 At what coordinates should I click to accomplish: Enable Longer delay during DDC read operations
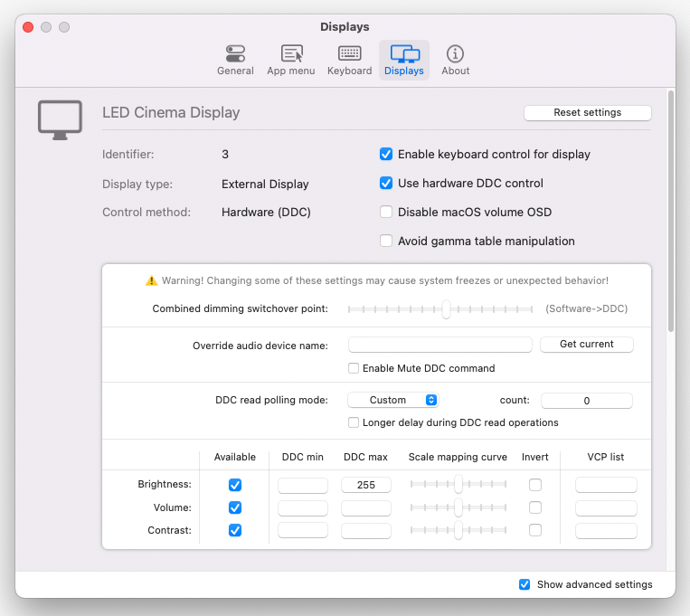[x=354, y=422]
